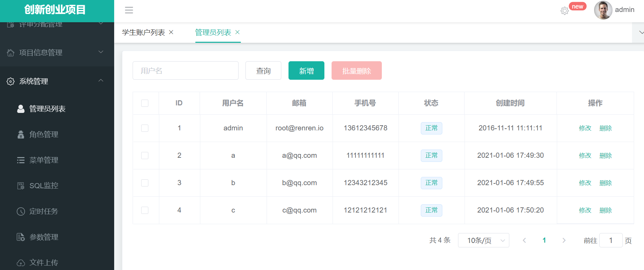The image size is (644, 270).
Task: Click the email root@renren.io cell
Action: [299, 128]
